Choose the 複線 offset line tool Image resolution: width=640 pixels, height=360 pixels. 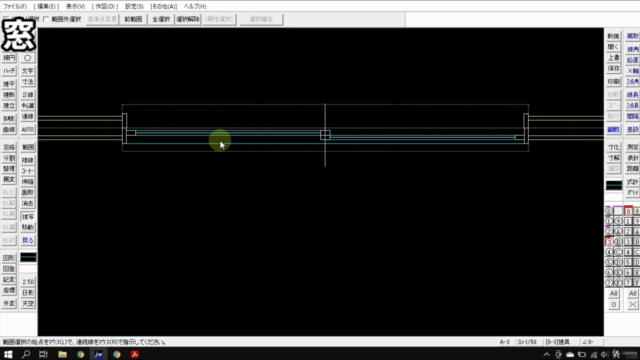coord(28,160)
